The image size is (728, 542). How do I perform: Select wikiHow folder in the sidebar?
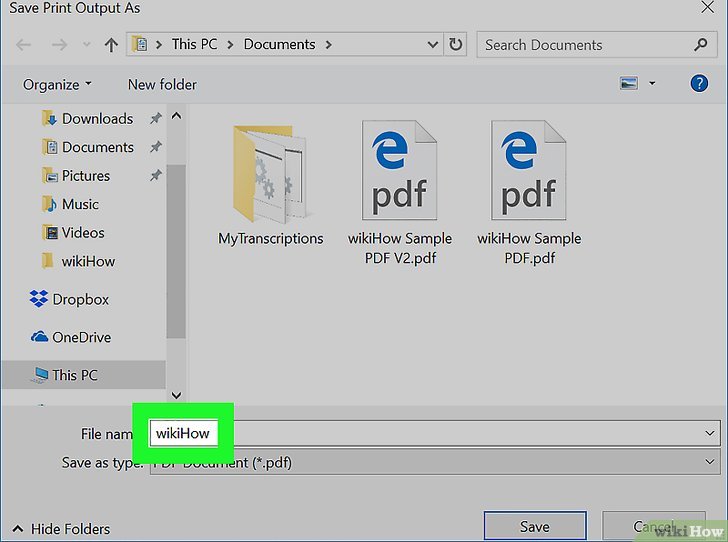coord(78,261)
